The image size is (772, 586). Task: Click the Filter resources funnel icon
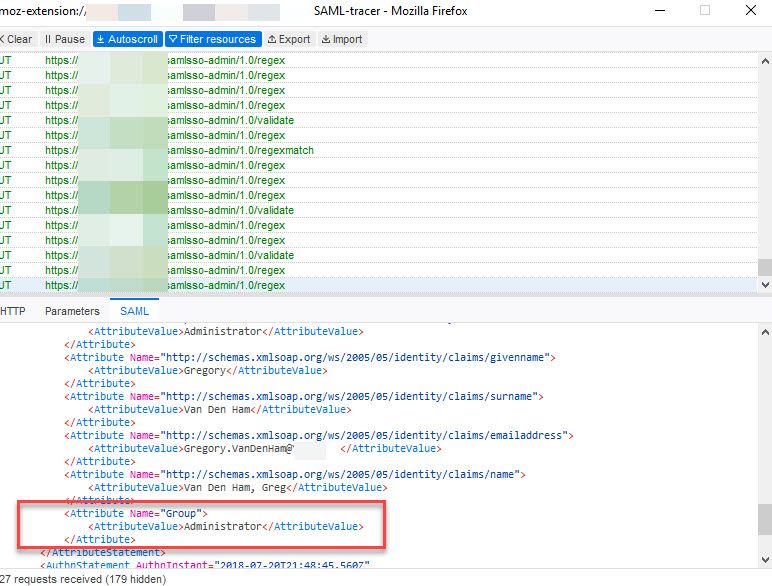click(173, 39)
